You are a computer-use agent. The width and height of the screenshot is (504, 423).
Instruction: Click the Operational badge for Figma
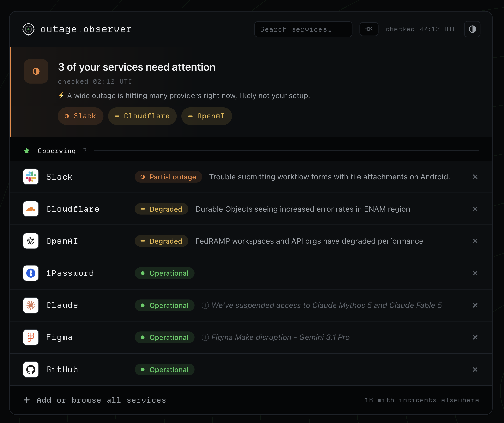click(x=165, y=337)
